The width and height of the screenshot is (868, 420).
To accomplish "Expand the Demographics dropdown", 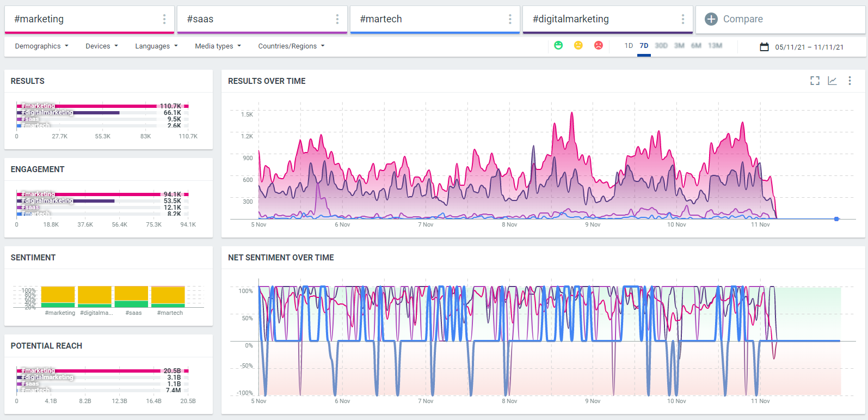I will click(41, 46).
